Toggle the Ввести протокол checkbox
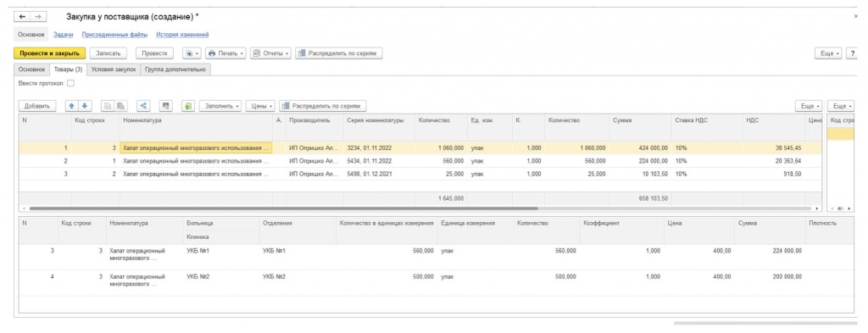 click(70, 84)
